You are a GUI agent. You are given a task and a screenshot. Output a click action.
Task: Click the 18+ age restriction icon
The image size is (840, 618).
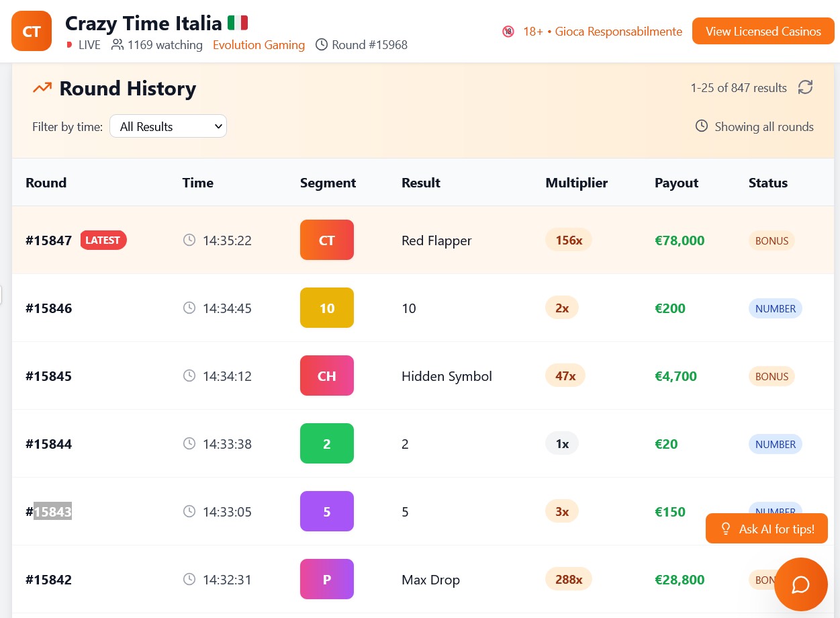tap(508, 31)
